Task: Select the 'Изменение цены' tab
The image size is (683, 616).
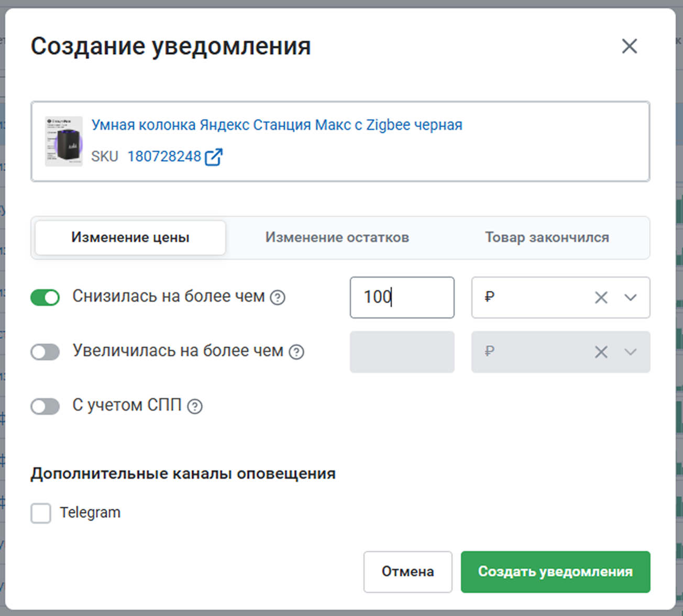Action: pyautogui.click(x=130, y=237)
